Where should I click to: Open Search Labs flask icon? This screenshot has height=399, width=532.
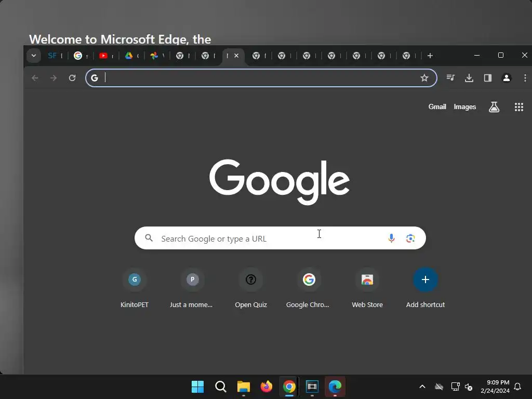494,107
